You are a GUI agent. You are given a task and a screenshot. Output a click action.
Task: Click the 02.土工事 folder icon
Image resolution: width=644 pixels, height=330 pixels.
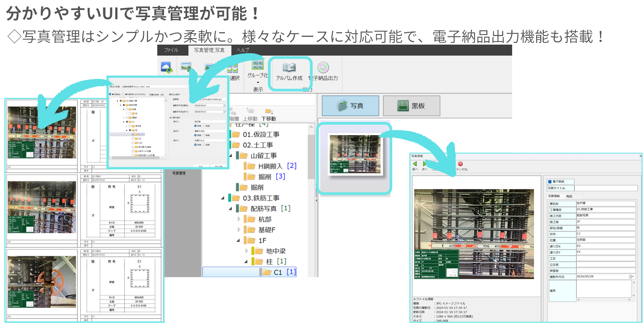(x=236, y=145)
